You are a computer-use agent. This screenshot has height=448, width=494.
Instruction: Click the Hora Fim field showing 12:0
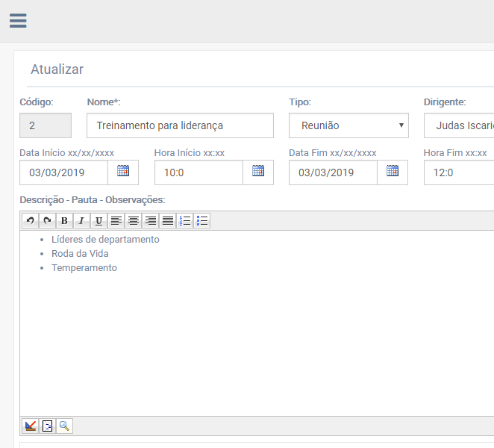[459, 172]
